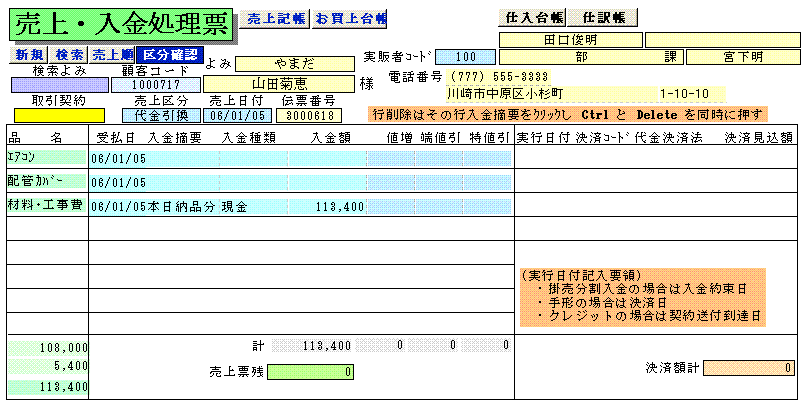Click the yellow 取引契約 field
The width and height of the screenshot is (804, 406).
pos(59,115)
